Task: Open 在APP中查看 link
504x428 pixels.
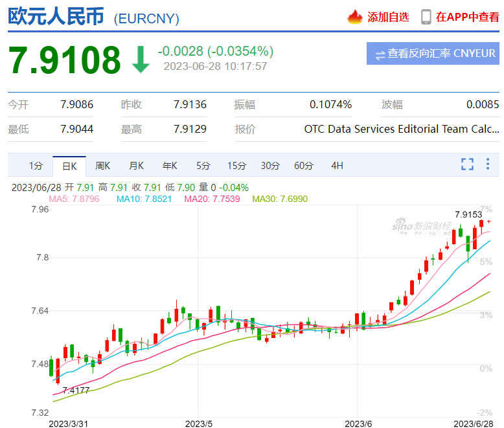Action: pos(466,17)
